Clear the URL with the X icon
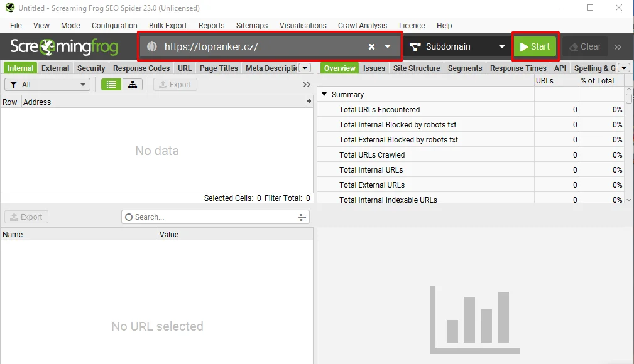Screen dimensions: 634x364 (371, 47)
